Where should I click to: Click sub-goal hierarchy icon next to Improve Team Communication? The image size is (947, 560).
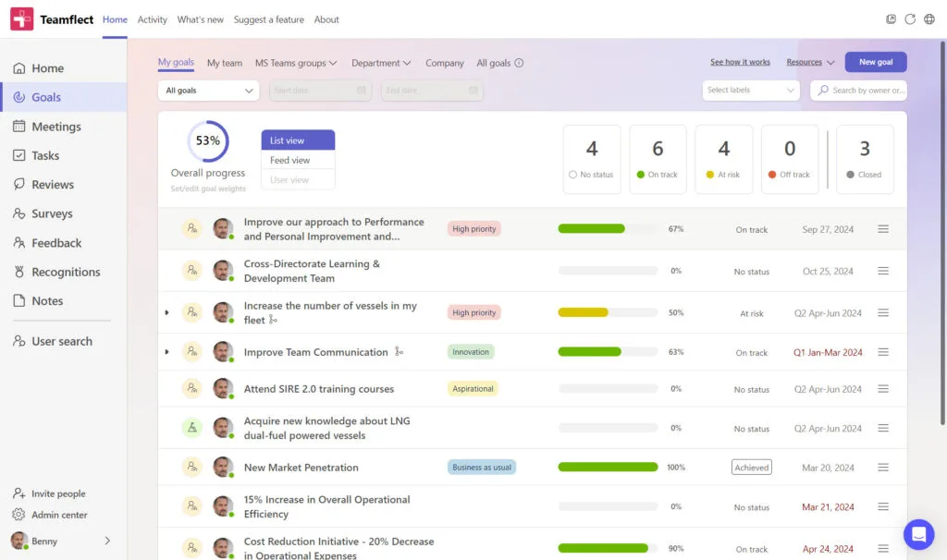point(400,352)
